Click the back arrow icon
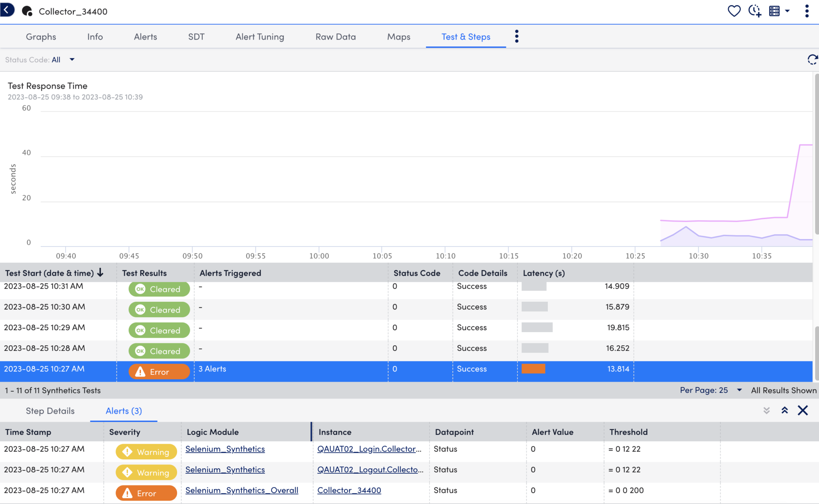 [7, 10]
